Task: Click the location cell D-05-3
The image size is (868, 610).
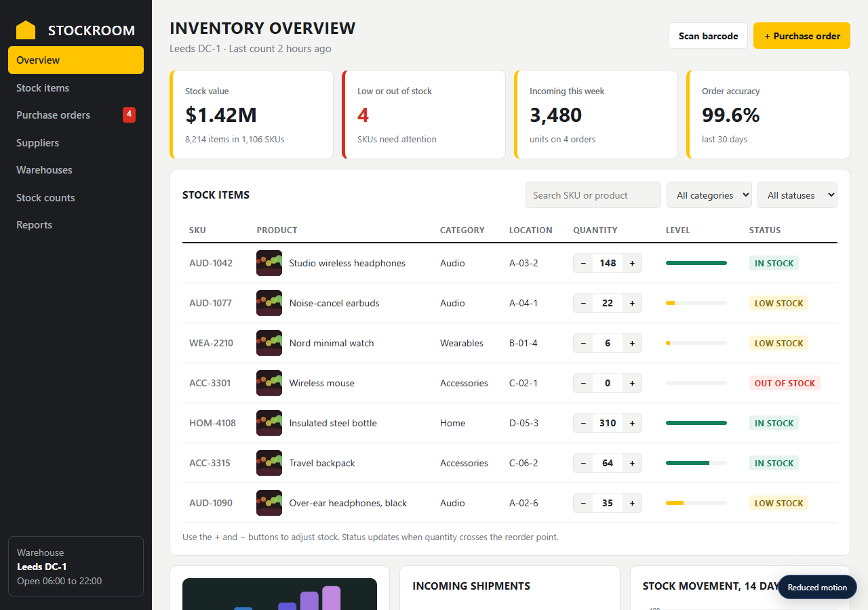Action: tap(524, 423)
